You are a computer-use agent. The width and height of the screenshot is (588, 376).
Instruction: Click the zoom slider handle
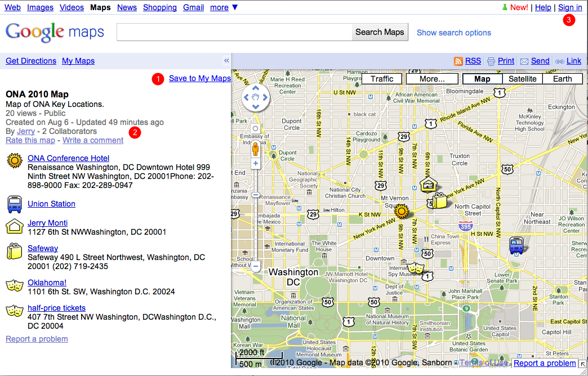[x=255, y=195]
